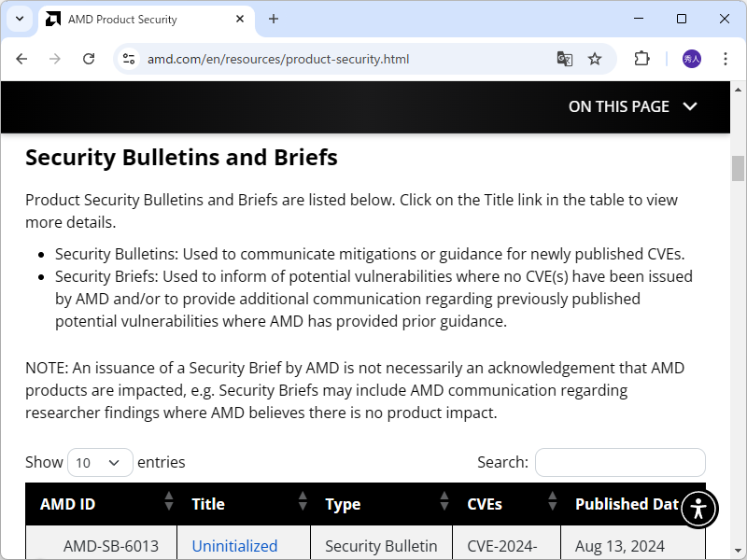View site information icon in address bar
747x560 pixels.
[x=130, y=59]
